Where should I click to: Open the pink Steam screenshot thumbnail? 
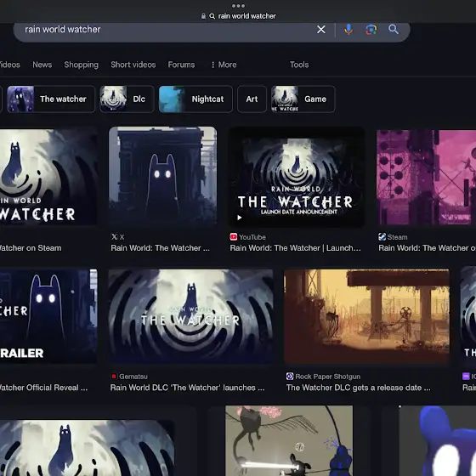point(426,178)
